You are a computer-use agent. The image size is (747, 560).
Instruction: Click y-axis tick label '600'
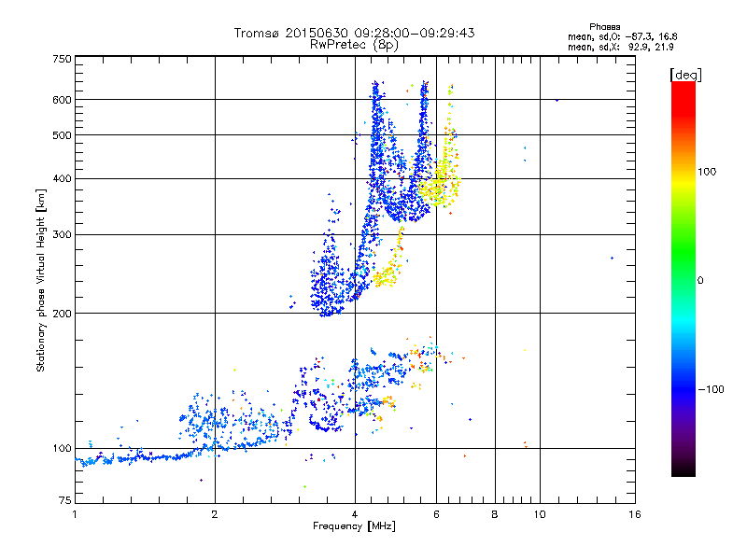click(63, 100)
